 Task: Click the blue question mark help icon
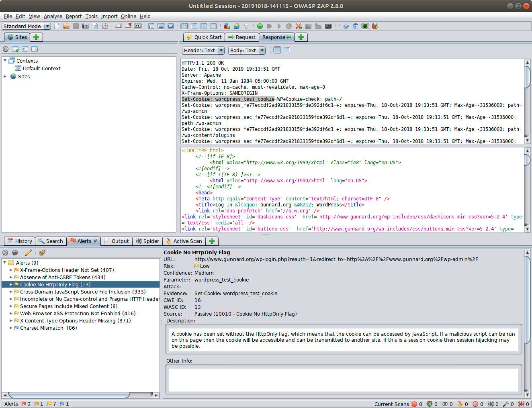pyautogui.click(x=346, y=26)
